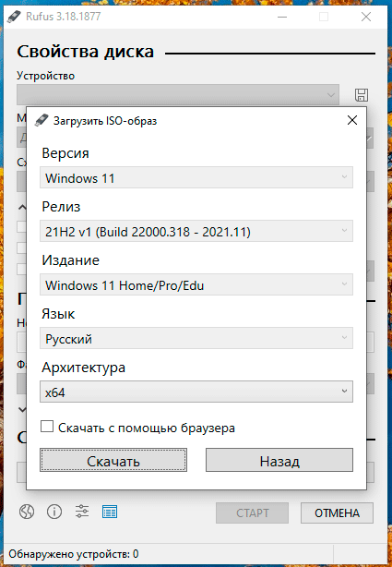Click the Rufus USB drive title bar icon

click(14, 17)
